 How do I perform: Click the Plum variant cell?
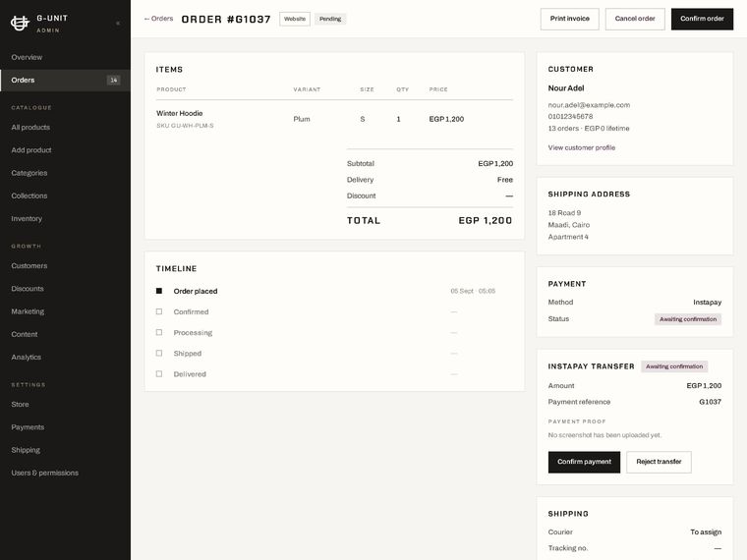pos(302,119)
